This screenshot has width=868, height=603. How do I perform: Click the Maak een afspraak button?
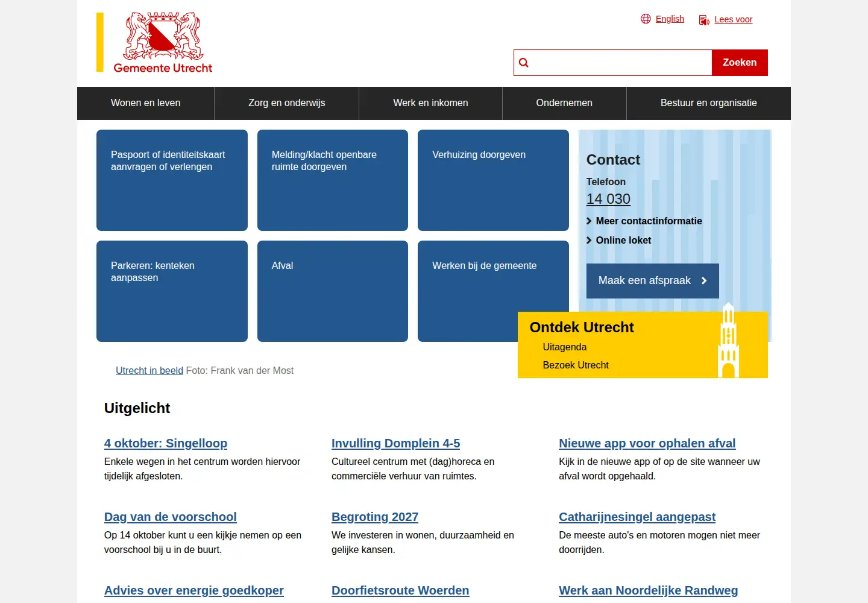click(653, 281)
